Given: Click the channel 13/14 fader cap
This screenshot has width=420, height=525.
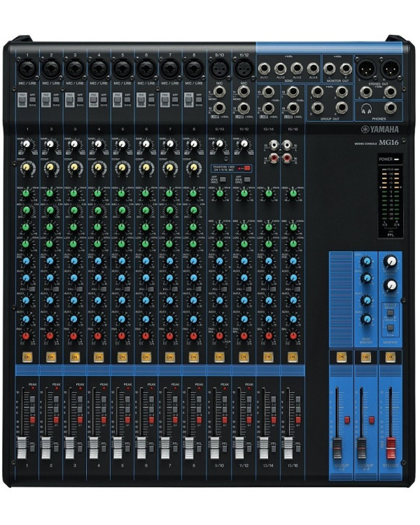Looking at the screenshot, I should coord(265,448).
